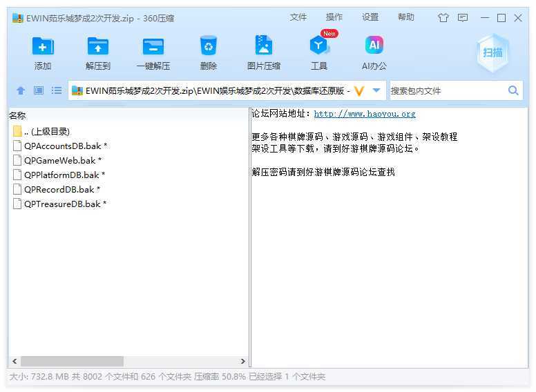The height and width of the screenshot is (392, 536).
Task: Click the search magnifier icon
Action: pyautogui.click(x=513, y=90)
